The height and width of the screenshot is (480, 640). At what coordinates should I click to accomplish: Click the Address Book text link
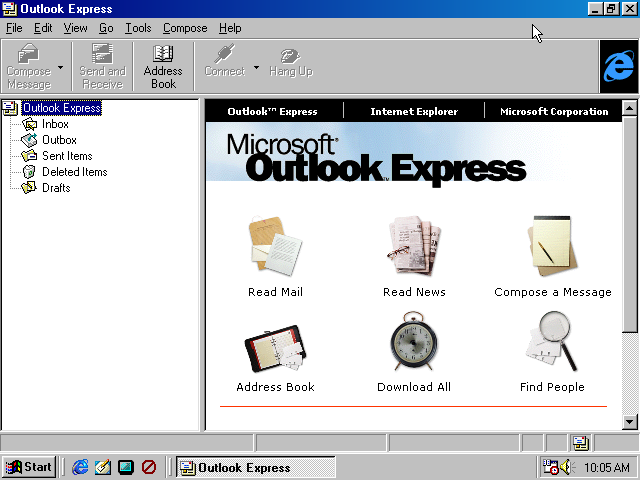[x=276, y=387]
